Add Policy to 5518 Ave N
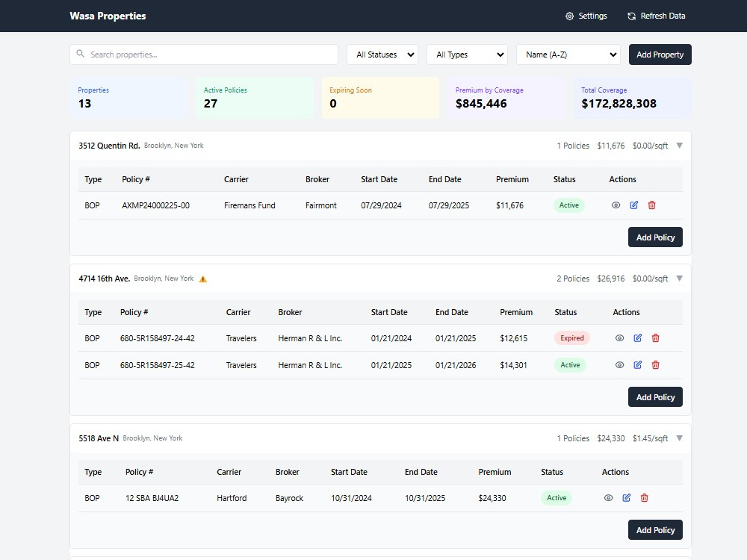The width and height of the screenshot is (747, 560). tap(655, 530)
